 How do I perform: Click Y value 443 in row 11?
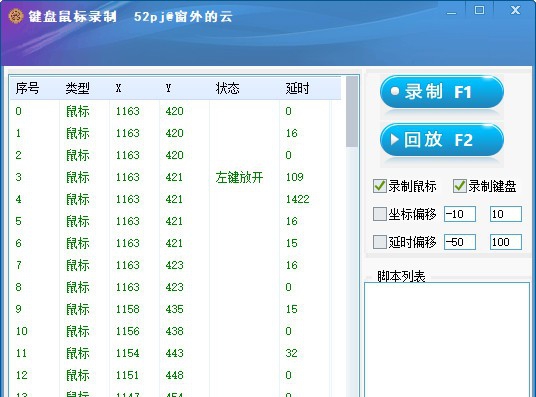click(175, 353)
